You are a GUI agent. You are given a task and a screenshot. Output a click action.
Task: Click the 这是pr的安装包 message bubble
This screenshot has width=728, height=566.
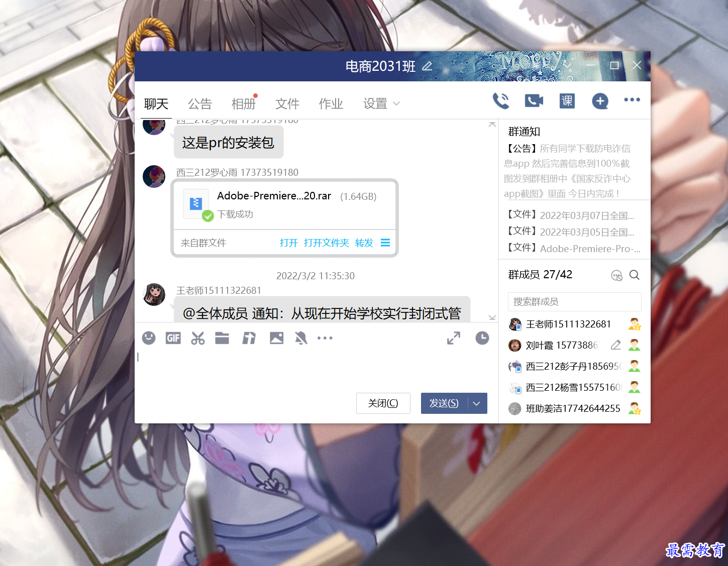click(229, 143)
